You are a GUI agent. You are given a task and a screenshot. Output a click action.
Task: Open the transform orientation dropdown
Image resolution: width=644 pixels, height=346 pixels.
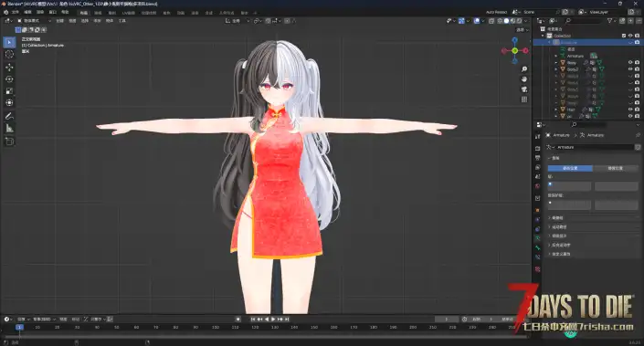[x=237, y=20]
